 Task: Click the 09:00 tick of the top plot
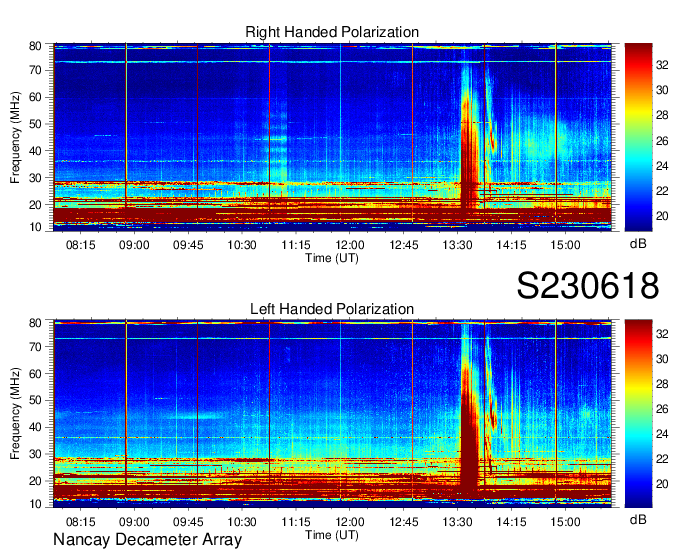click(134, 245)
